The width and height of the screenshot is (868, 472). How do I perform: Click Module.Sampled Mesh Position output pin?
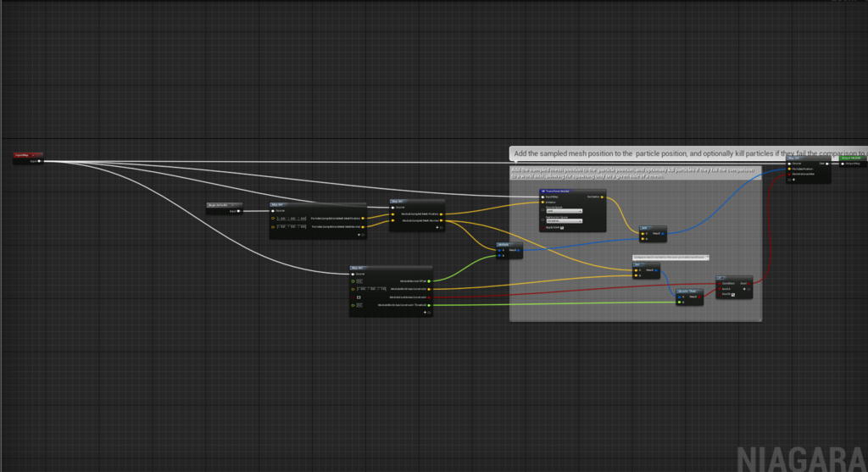[441, 214]
